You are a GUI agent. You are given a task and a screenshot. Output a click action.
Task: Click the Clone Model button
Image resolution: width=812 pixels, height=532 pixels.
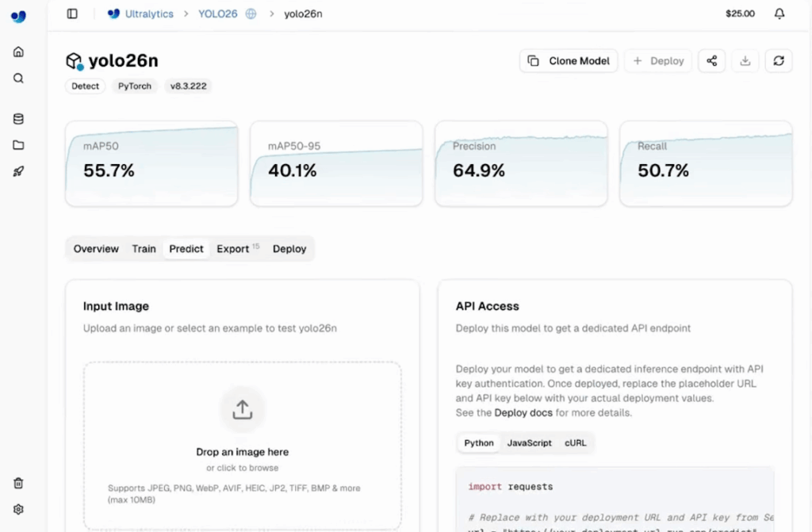click(568, 61)
